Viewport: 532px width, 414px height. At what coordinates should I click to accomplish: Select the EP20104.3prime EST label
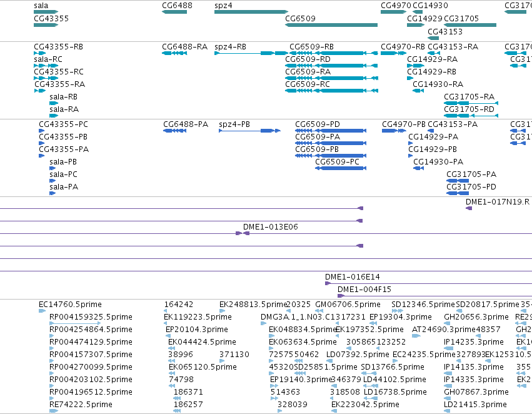(x=197, y=330)
